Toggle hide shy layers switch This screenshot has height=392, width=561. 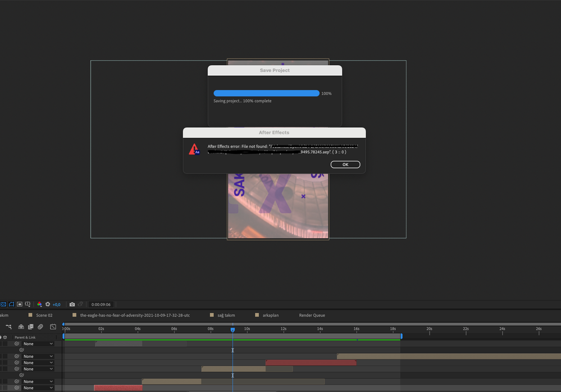pos(21,326)
